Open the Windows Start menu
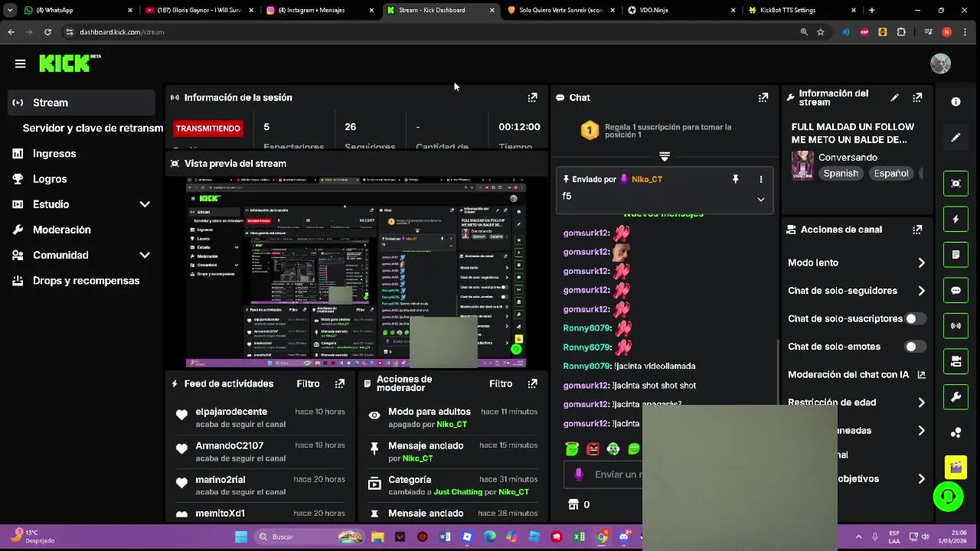This screenshot has width=980, height=551. (x=241, y=536)
